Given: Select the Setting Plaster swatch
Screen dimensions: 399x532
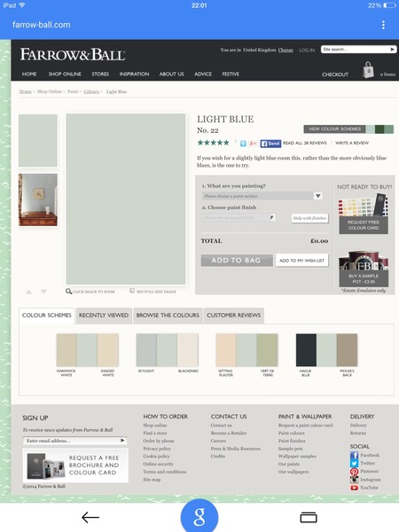Looking at the screenshot, I should 226,350.
